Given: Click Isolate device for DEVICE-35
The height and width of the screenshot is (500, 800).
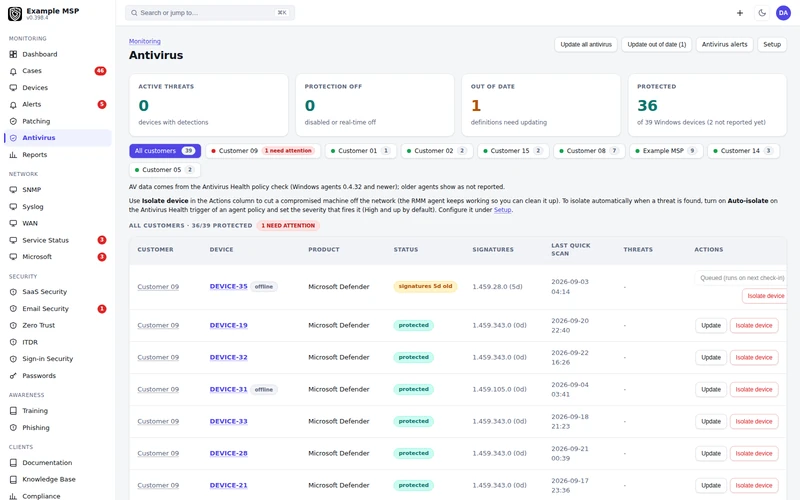Looking at the screenshot, I should pos(765,296).
